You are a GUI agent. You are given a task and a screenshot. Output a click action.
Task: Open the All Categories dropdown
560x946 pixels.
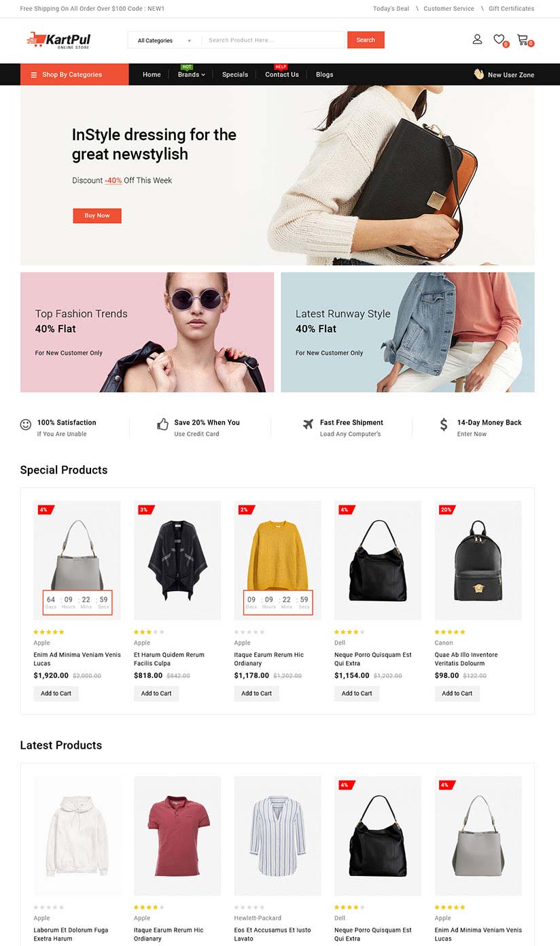(x=164, y=40)
